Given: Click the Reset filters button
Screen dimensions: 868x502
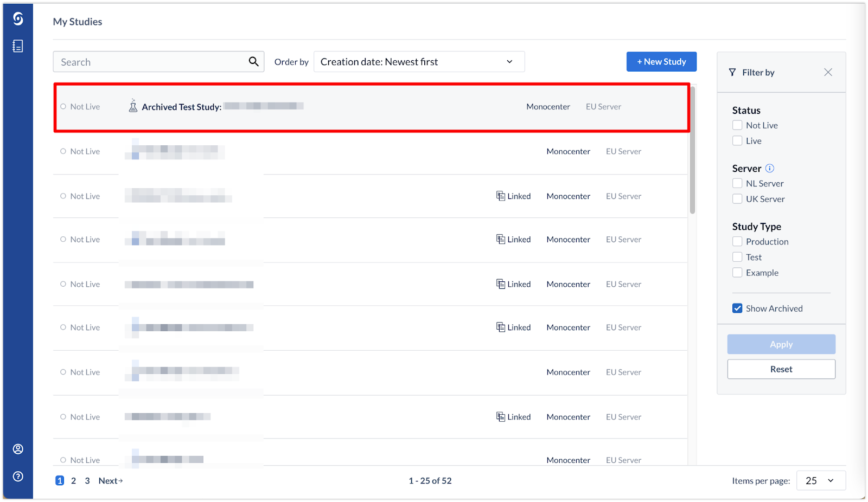Looking at the screenshot, I should coord(781,369).
